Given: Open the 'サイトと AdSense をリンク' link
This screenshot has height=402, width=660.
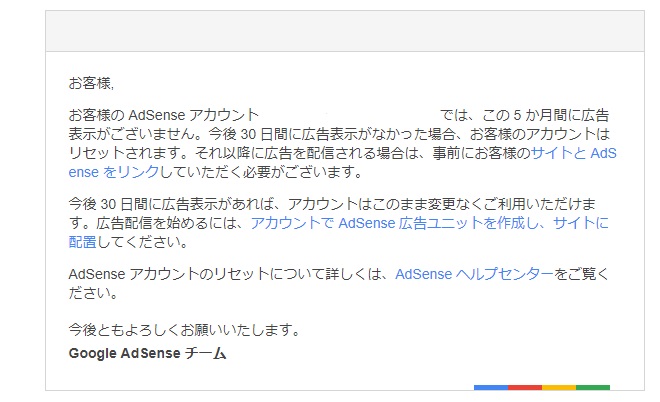Looking at the screenshot, I should tap(573, 153).
